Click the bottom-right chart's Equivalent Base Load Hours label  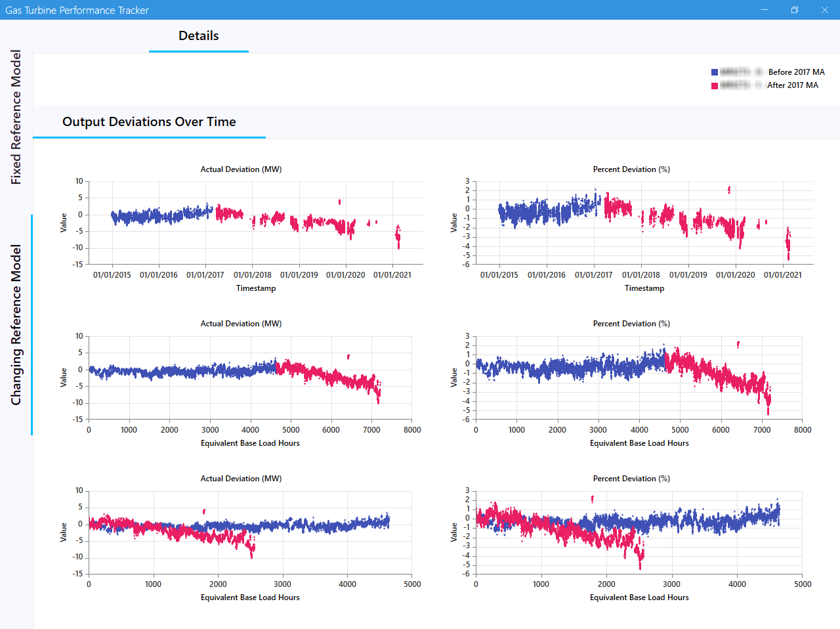639,597
